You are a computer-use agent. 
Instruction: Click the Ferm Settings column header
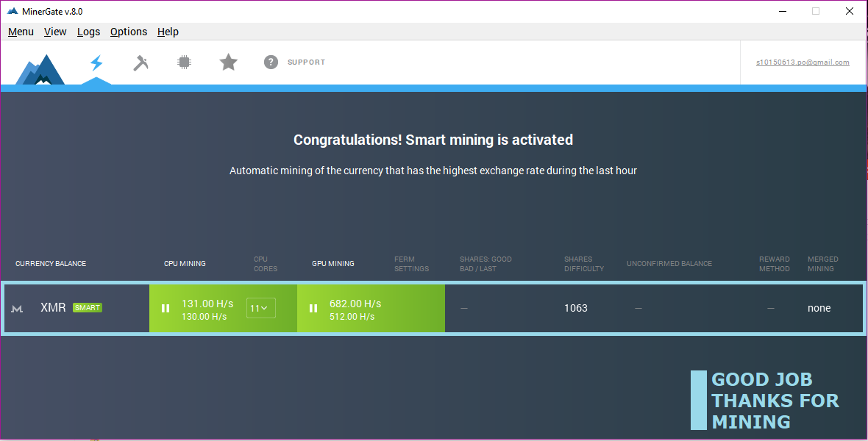tap(412, 264)
